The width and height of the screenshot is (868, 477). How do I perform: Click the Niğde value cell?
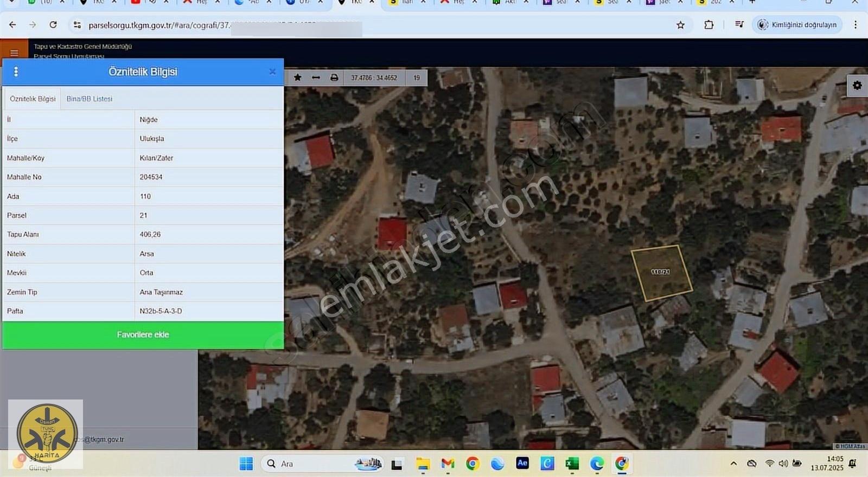[209, 119]
